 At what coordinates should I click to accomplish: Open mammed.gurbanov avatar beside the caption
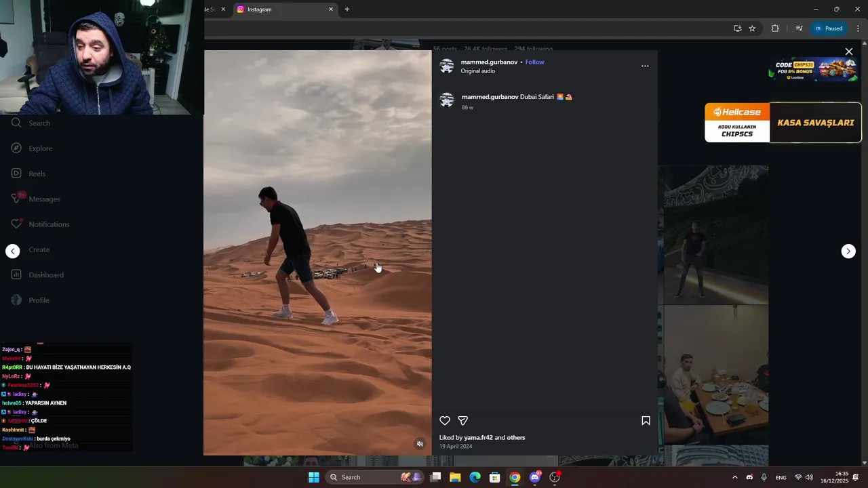(x=447, y=100)
